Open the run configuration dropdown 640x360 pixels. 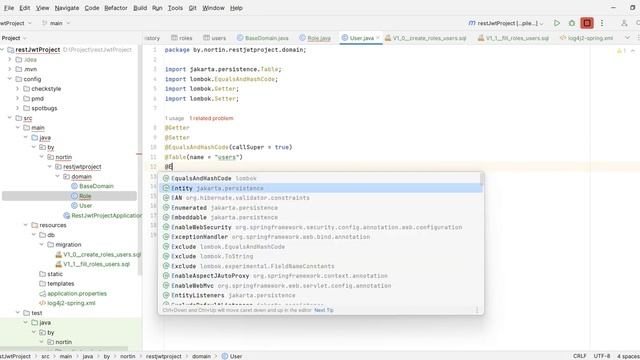(x=506, y=23)
